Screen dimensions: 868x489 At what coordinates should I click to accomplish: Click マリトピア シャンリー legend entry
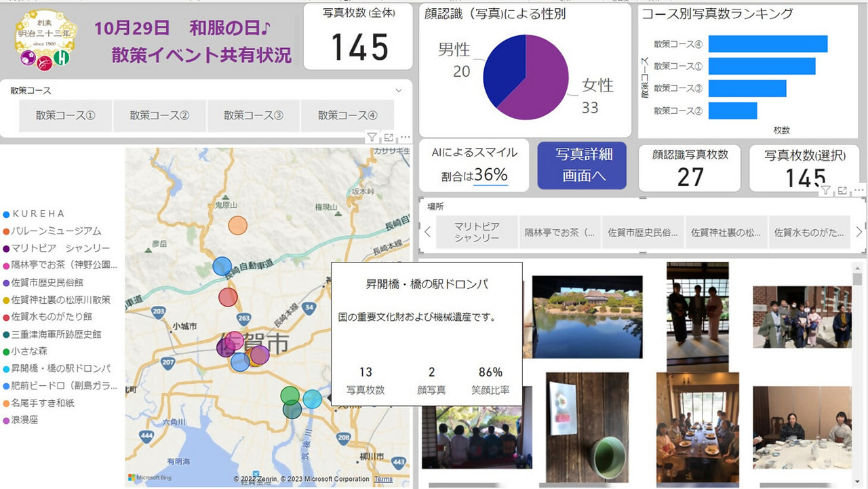coord(56,248)
